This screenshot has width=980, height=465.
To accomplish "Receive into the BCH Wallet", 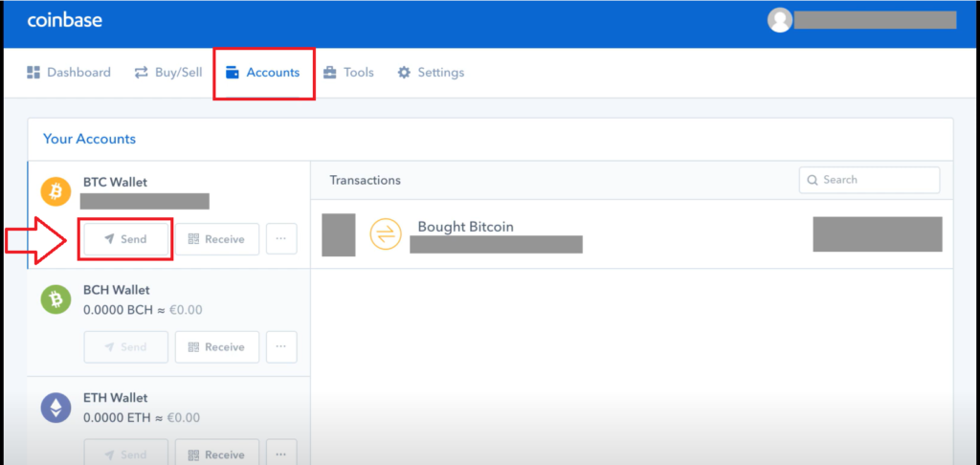I will (217, 347).
